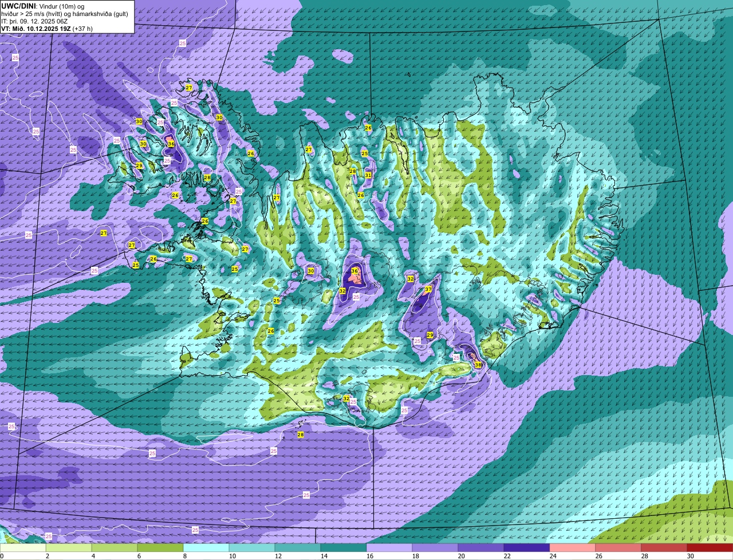The width and height of the screenshot is (733, 560).
Task: Click the legend scale value 2
Action: (47, 556)
